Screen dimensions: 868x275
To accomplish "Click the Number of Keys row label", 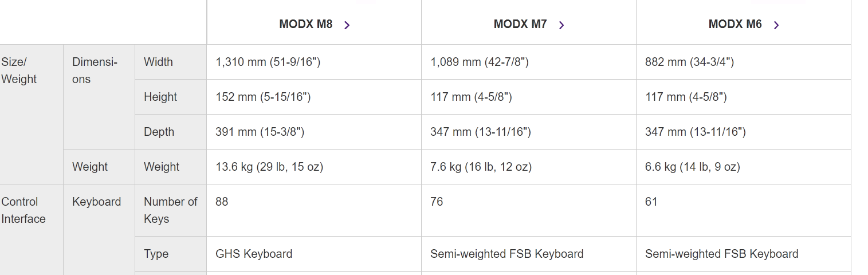I will point(170,210).
